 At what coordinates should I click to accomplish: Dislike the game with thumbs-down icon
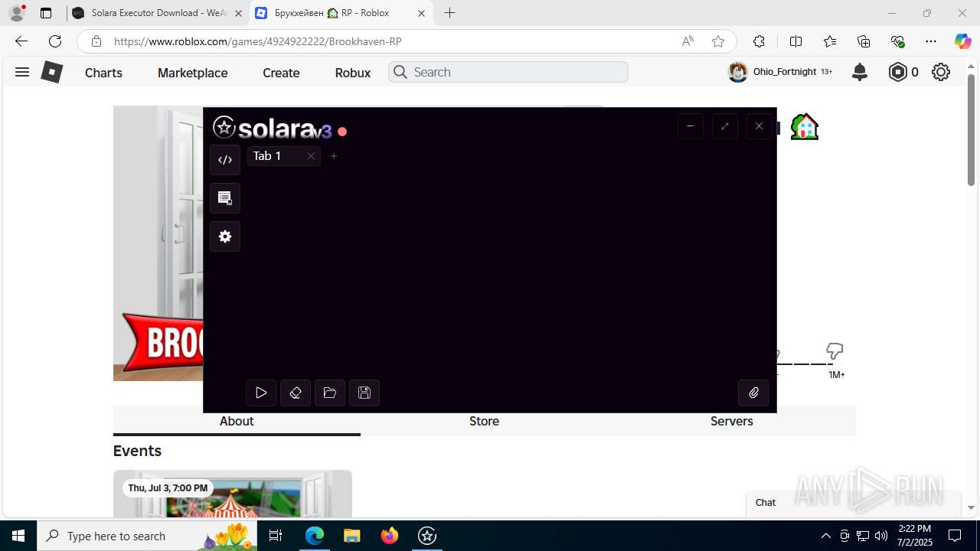(835, 351)
